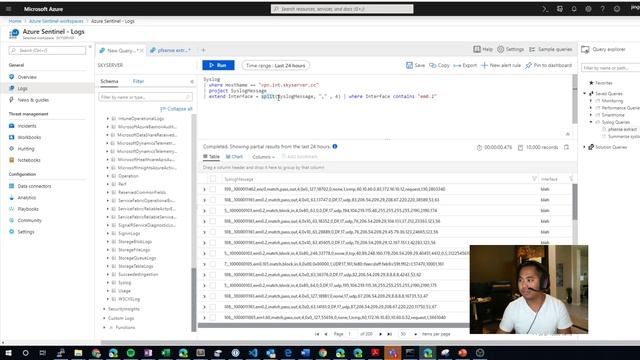Open Hunting in the sidebar
This screenshot has height=360, width=640.
(x=26, y=149)
